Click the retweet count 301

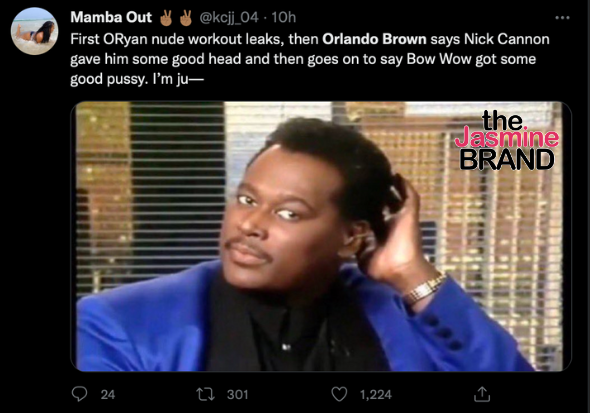tap(237, 394)
